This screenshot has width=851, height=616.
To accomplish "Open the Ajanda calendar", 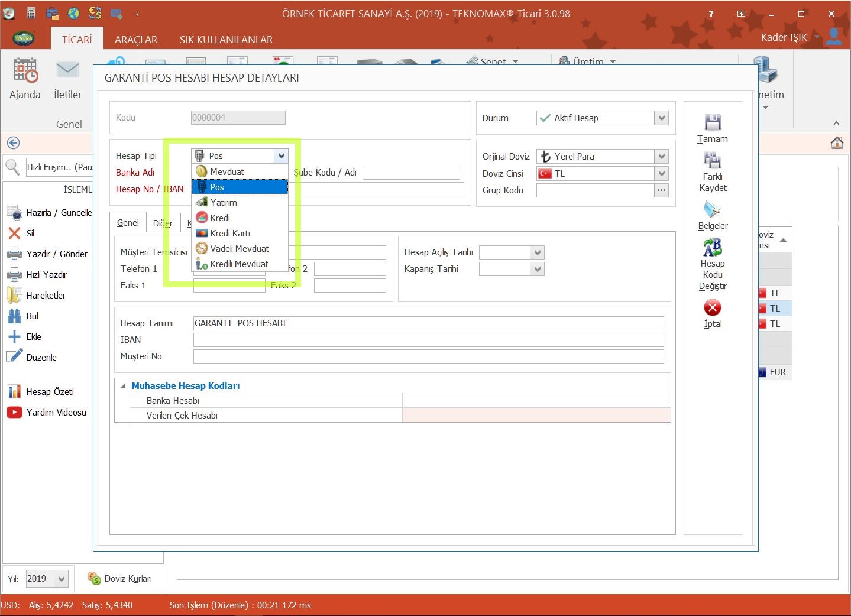I will 25,79.
